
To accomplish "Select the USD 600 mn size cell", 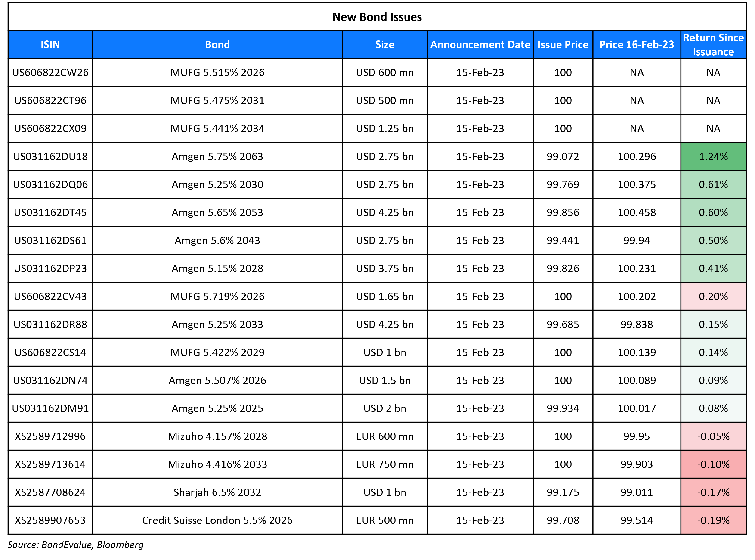I will (x=385, y=72).
